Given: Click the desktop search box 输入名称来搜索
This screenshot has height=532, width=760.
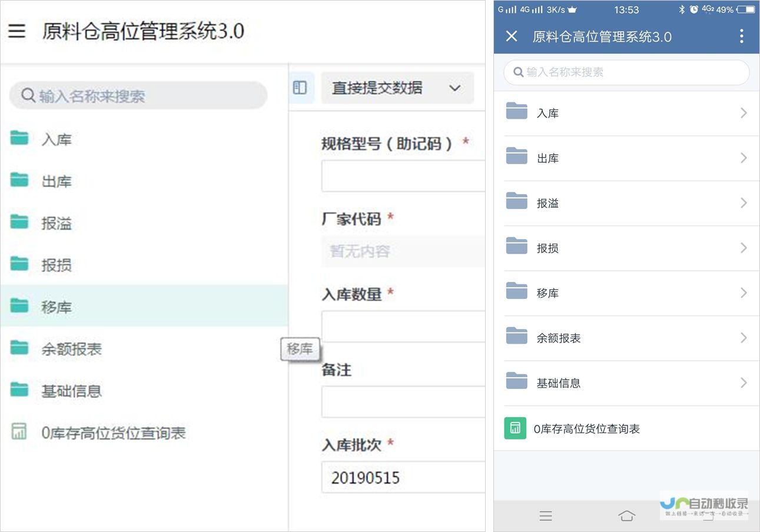Looking at the screenshot, I should [138, 95].
